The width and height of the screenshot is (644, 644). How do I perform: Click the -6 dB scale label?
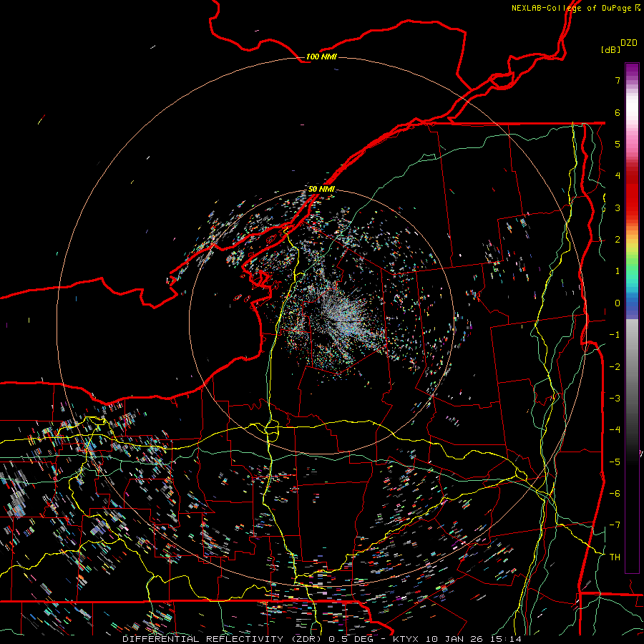[615, 493]
